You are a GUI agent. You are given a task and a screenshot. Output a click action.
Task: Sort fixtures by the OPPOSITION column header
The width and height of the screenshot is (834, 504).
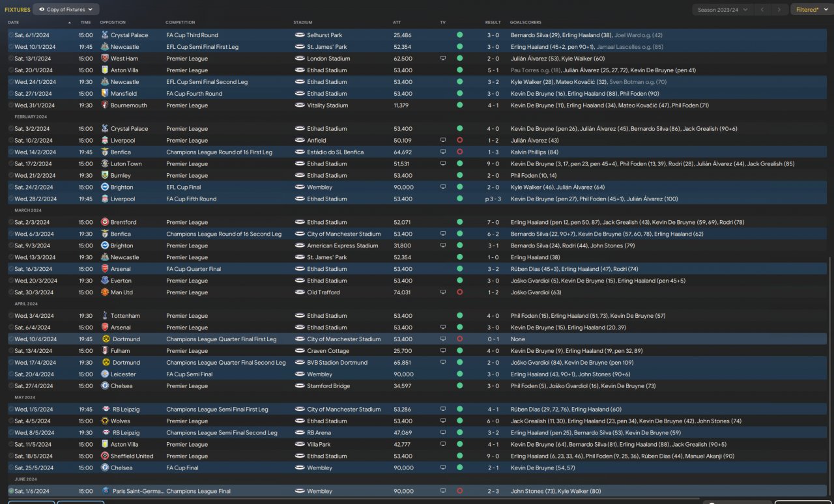pos(113,23)
